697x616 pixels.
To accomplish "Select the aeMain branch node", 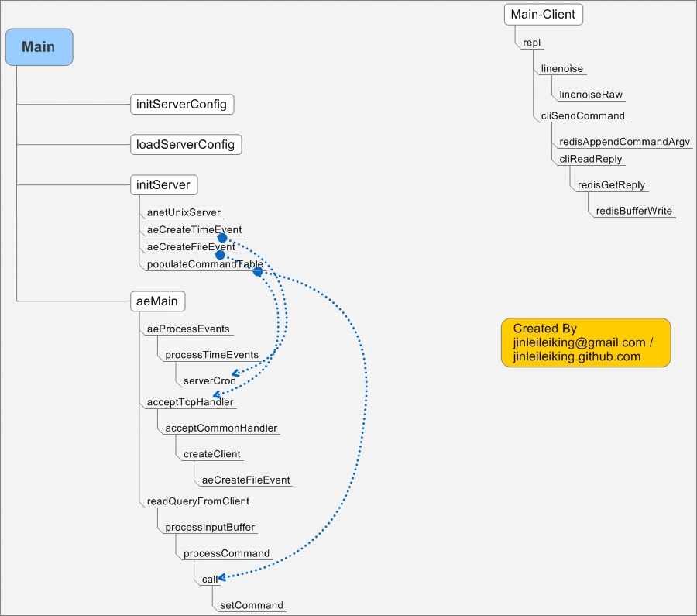I will [x=157, y=301].
